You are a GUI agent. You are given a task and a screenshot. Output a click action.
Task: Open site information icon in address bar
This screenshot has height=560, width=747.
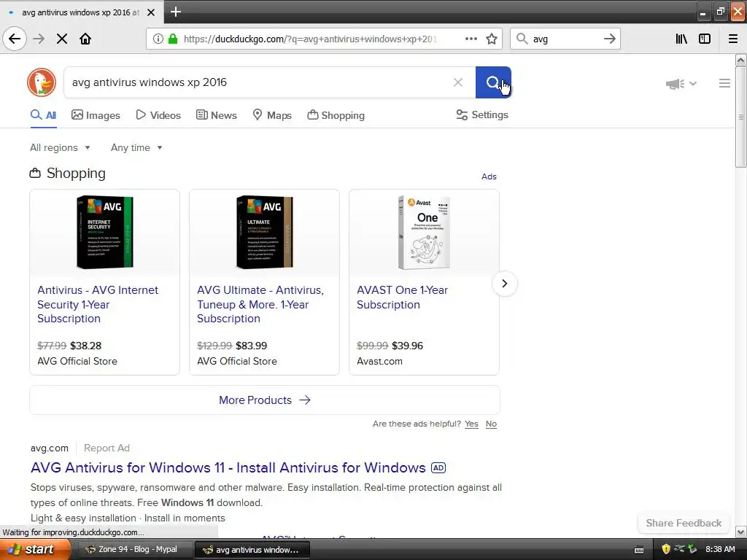pyautogui.click(x=158, y=39)
